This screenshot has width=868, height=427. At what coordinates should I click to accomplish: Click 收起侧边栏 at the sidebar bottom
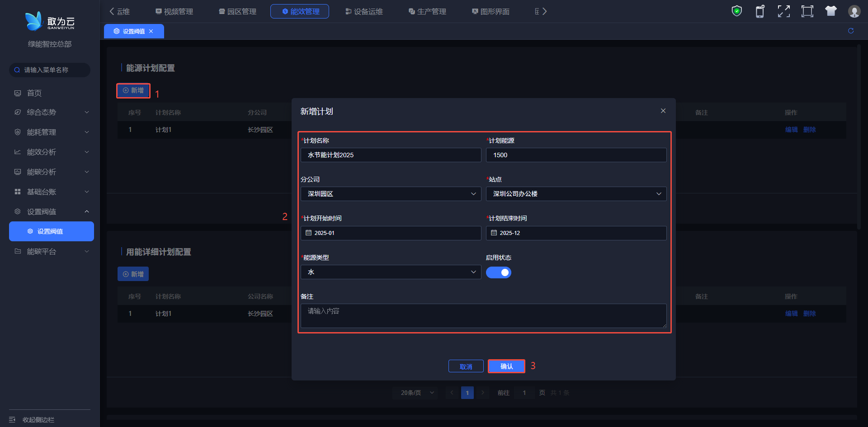tap(38, 420)
